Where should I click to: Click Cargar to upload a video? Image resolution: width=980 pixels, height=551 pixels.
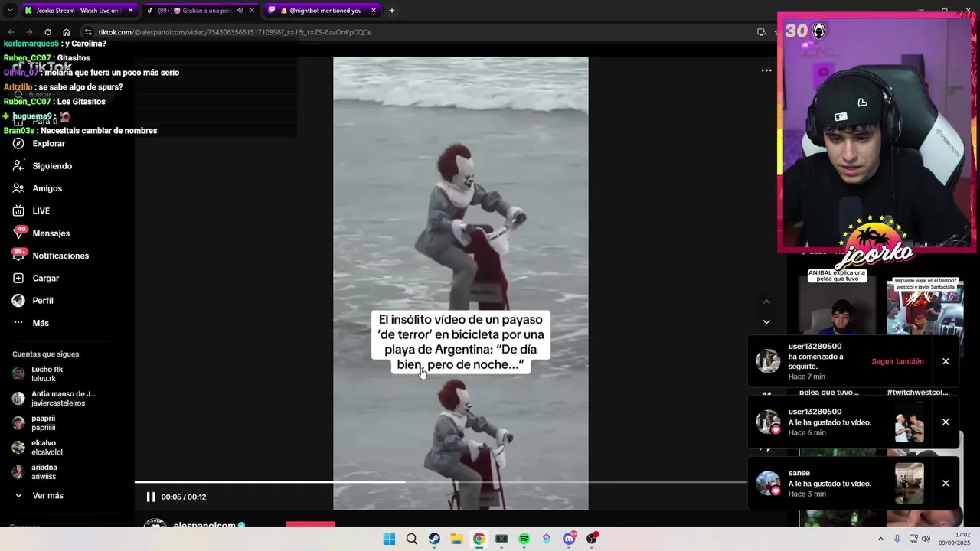45,278
